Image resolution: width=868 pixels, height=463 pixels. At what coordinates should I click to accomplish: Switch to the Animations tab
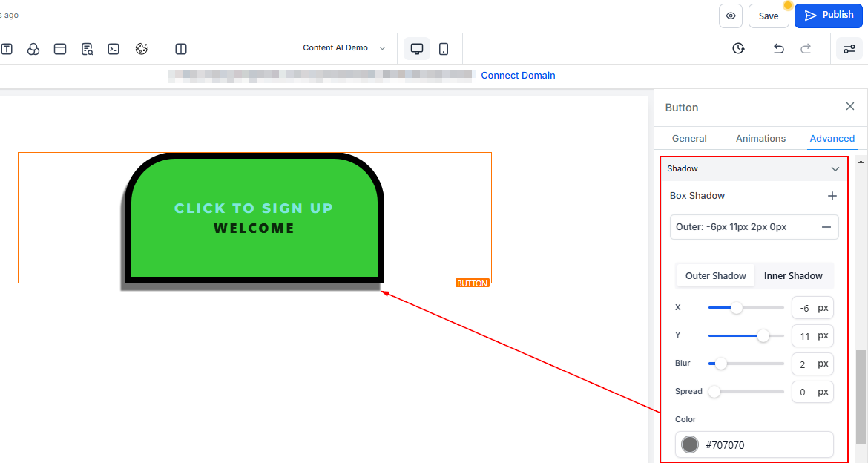pos(760,139)
